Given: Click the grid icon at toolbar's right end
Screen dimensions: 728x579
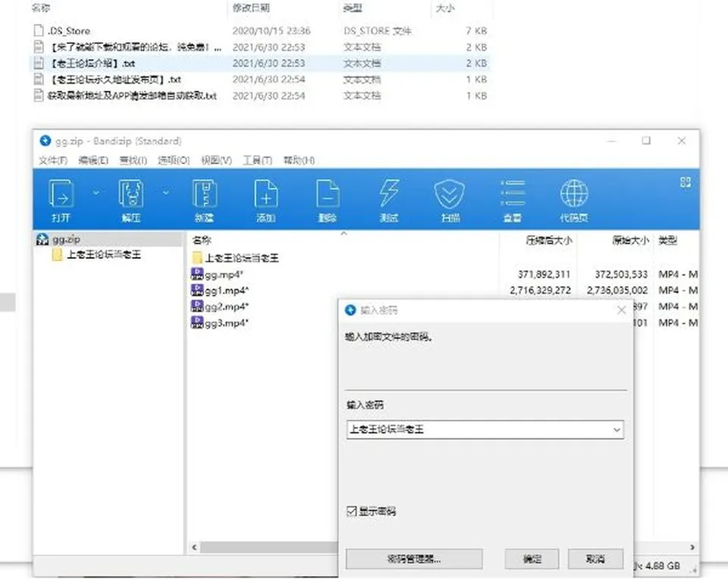Looking at the screenshot, I should (x=686, y=182).
